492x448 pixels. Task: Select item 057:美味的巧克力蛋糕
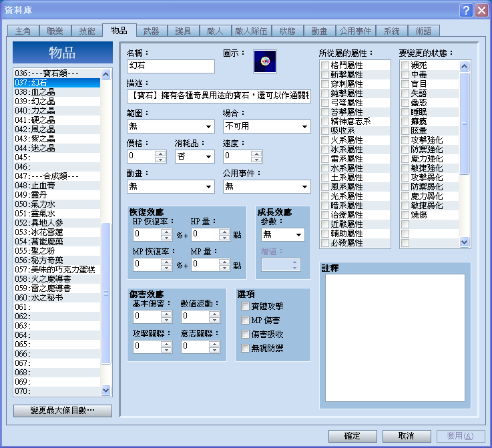point(57,270)
